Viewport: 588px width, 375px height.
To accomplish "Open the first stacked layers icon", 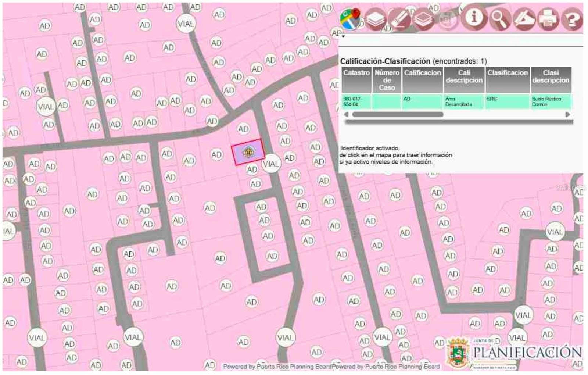I will (375, 19).
